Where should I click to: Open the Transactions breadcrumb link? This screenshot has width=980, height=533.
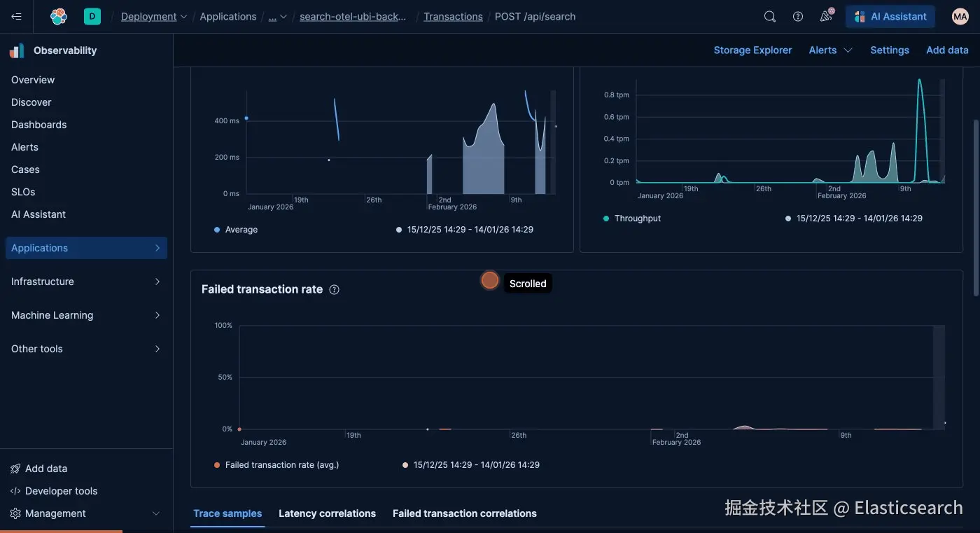[453, 17]
